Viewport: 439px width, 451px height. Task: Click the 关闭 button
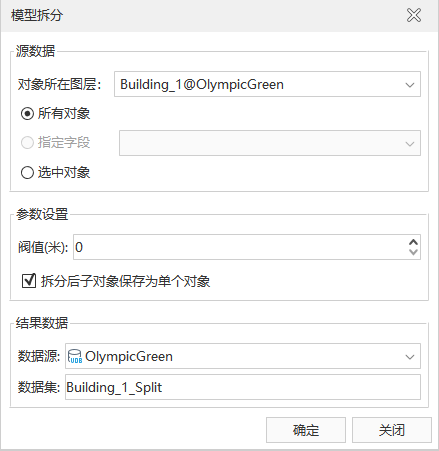pos(392,430)
